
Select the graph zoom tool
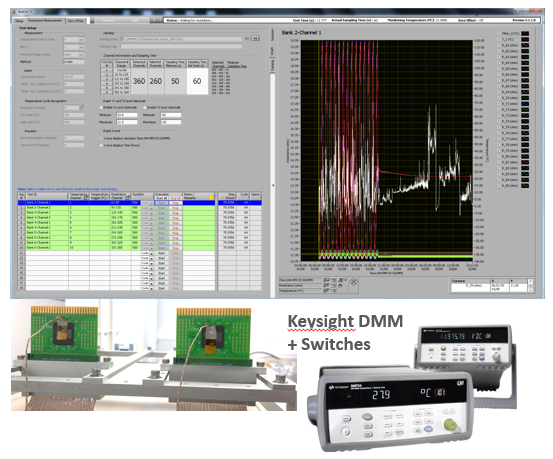pyautogui.click(x=340, y=280)
